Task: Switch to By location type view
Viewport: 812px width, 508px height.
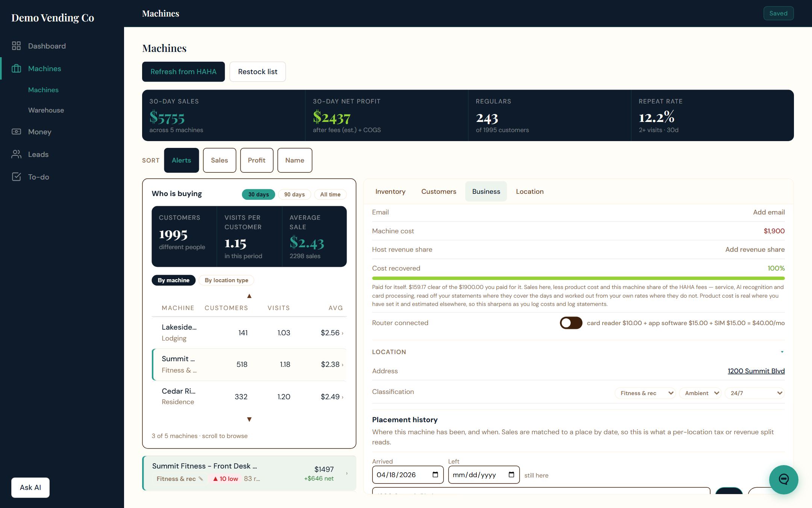Action: tap(226, 280)
